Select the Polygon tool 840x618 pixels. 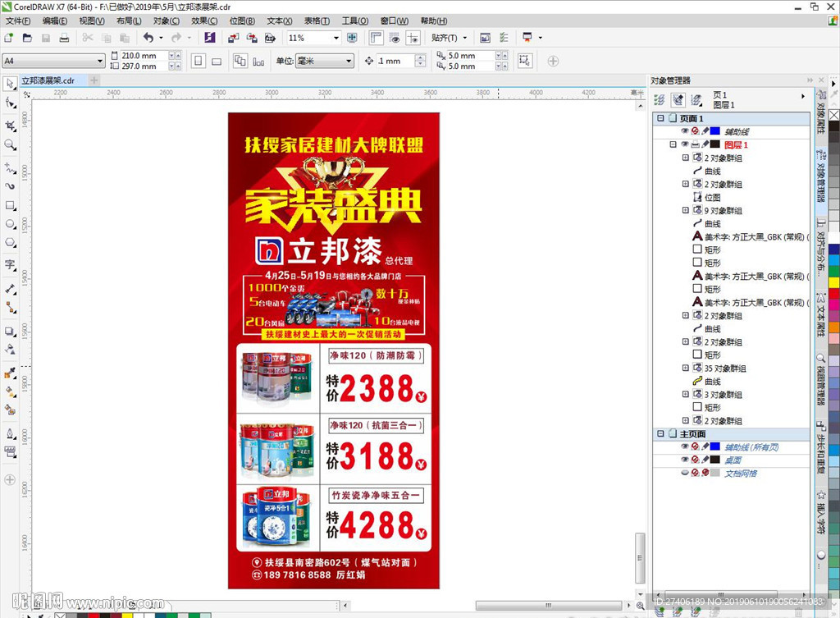[10, 243]
